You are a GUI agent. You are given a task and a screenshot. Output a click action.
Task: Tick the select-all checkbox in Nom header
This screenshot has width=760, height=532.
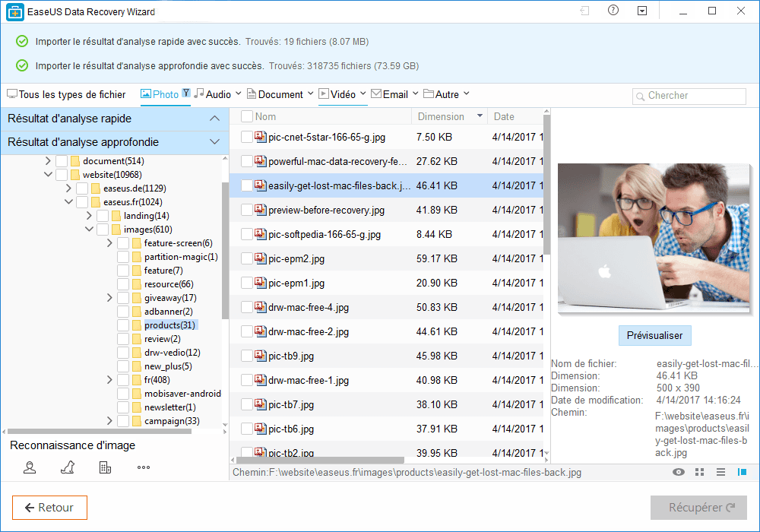[x=247, y=116]
